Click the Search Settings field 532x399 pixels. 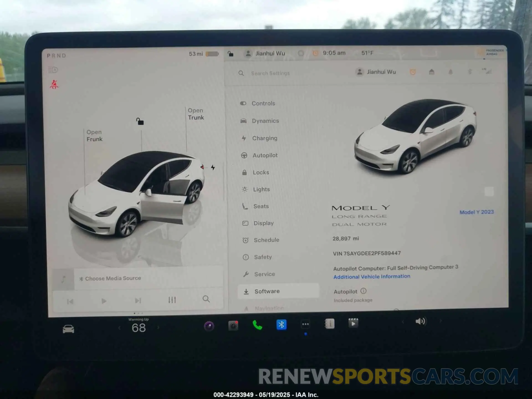tap(270, 73)
